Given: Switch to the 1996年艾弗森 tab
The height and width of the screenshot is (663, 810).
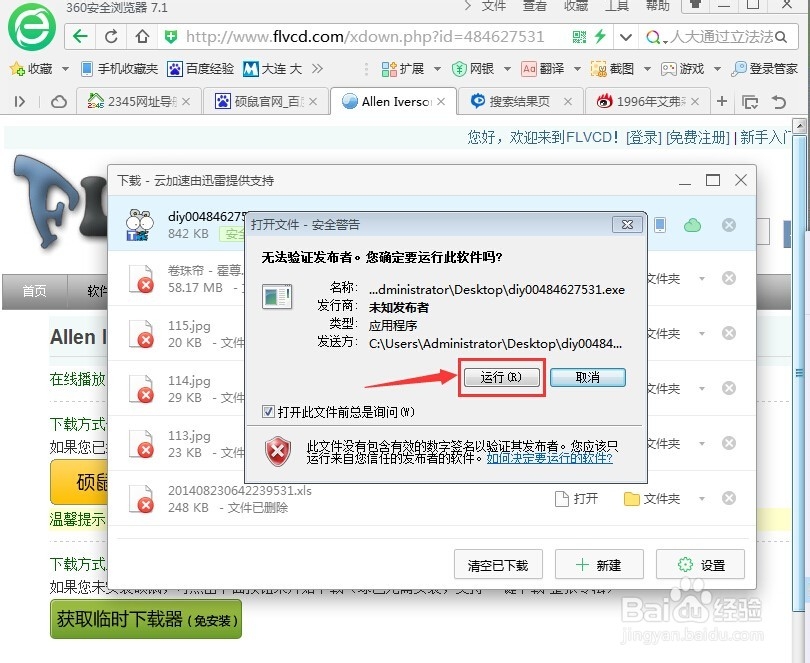Looking at the screenshot, I should point(647,102).
